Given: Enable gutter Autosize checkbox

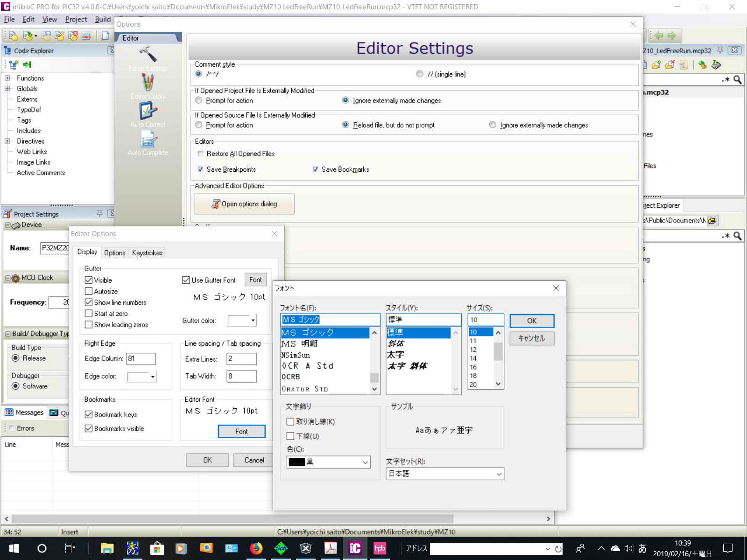Looking at the screenshot, I should tap(89, 291).
